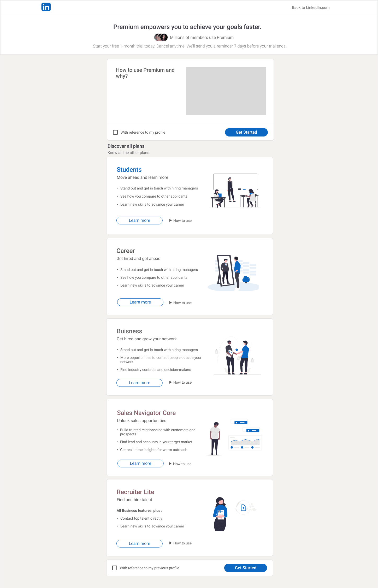
Task: Click Learn more under Buisness plan
Action: click(x=139, y=383)
